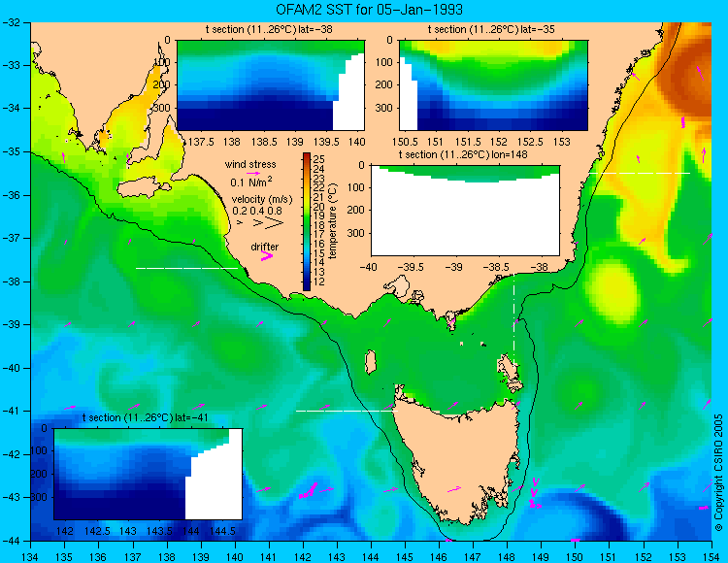
Task: Click the 't section (11..26°C) lat=-38' title
Action: pos(269,30)
